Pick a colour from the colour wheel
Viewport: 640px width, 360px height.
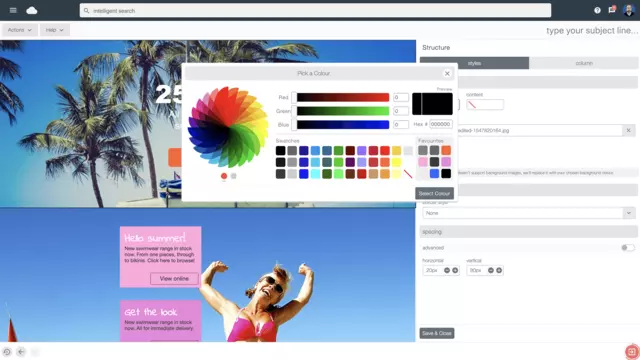pos(228,127)
